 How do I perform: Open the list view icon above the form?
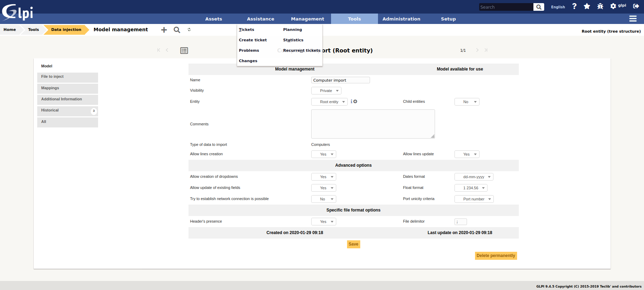184,51
